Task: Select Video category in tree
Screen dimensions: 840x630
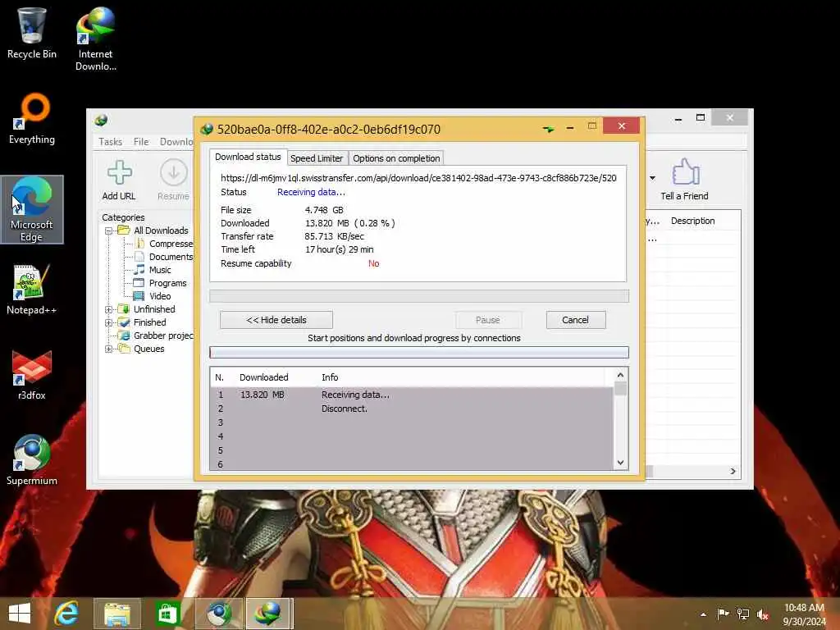Action: (153, 296)
